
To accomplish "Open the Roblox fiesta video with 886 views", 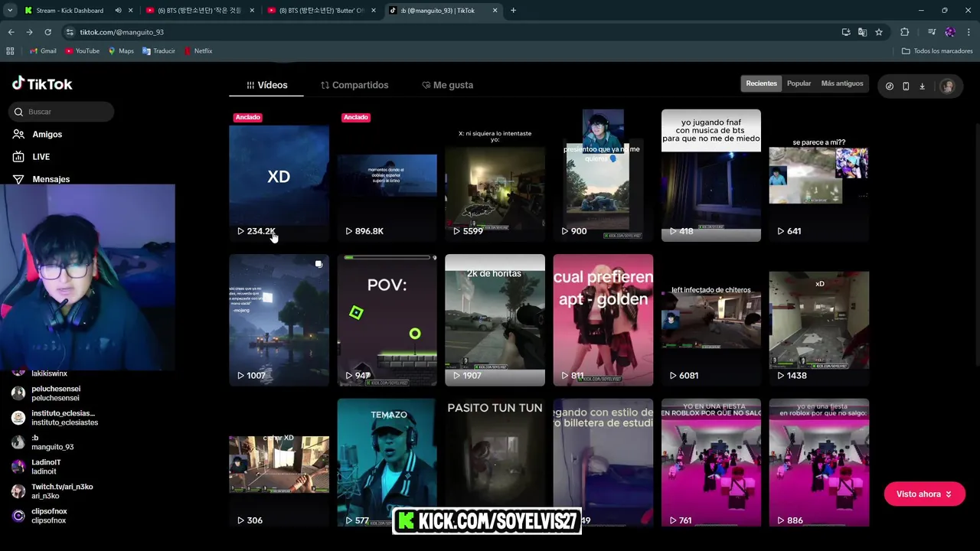I will click(818, 463).
